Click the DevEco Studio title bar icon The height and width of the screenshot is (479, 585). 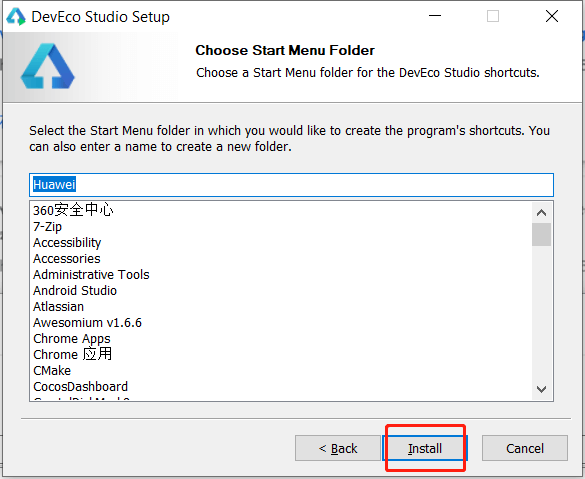coord(16,16)
